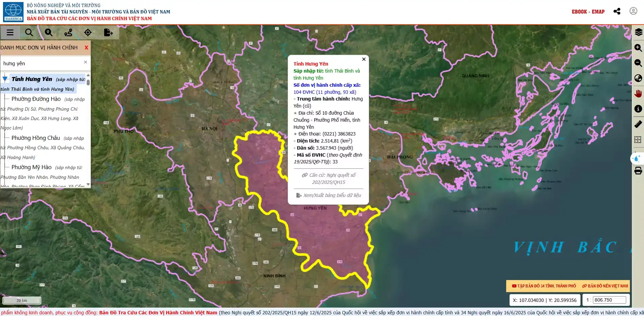The height and width of the screenshot is (316, 644).
Task: Select Phường Đường Hào in the list
Action: coord(36,99)
